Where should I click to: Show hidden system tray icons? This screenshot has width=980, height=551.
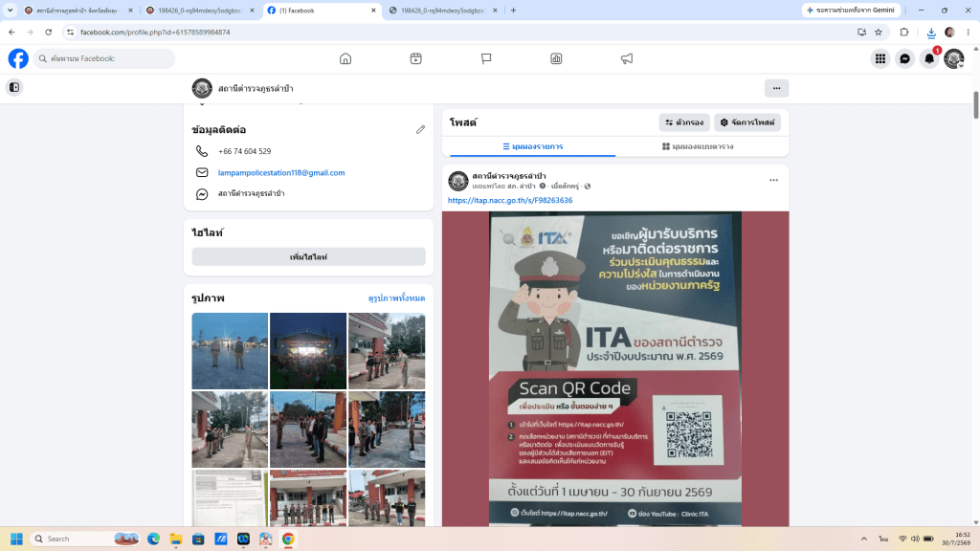click(864, 539)
